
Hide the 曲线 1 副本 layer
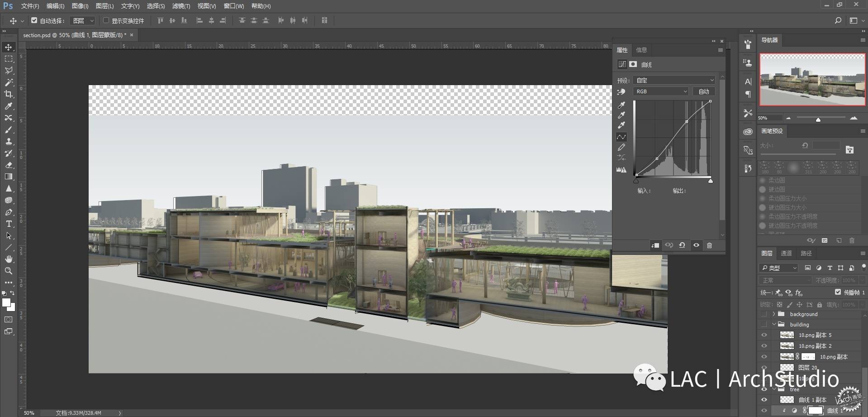coord(764,400)
